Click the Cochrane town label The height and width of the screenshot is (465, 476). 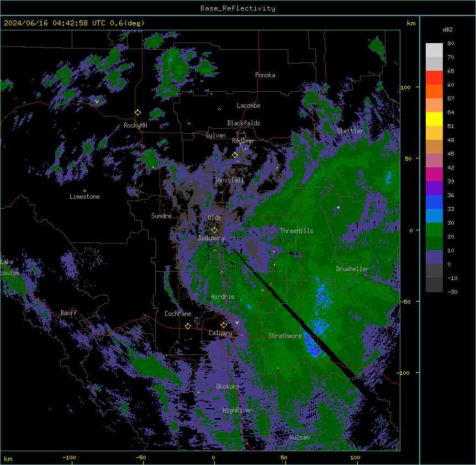tap(178, 314)
